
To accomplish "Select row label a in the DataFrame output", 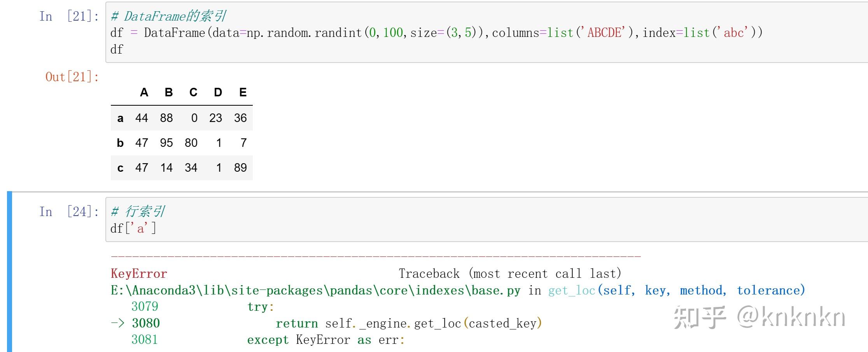I will [120, 118].
